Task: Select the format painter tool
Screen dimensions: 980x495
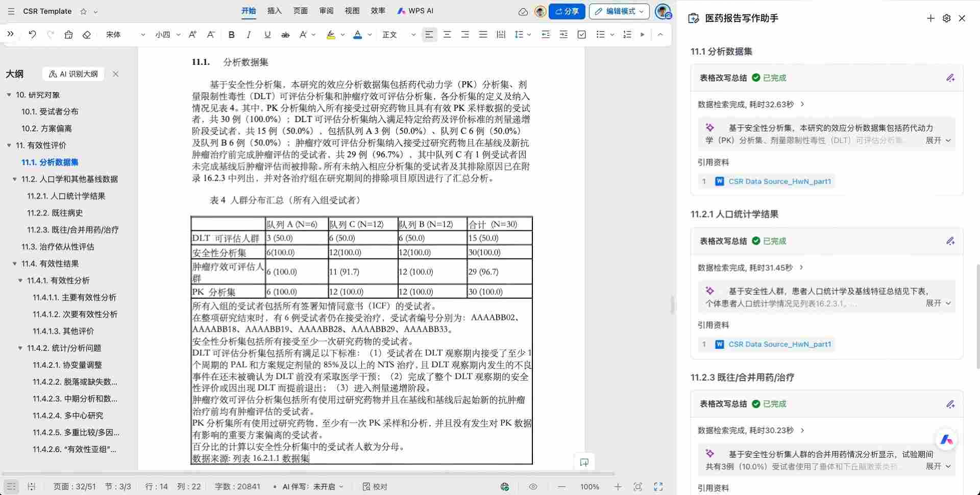Action: tap(68, 34)
